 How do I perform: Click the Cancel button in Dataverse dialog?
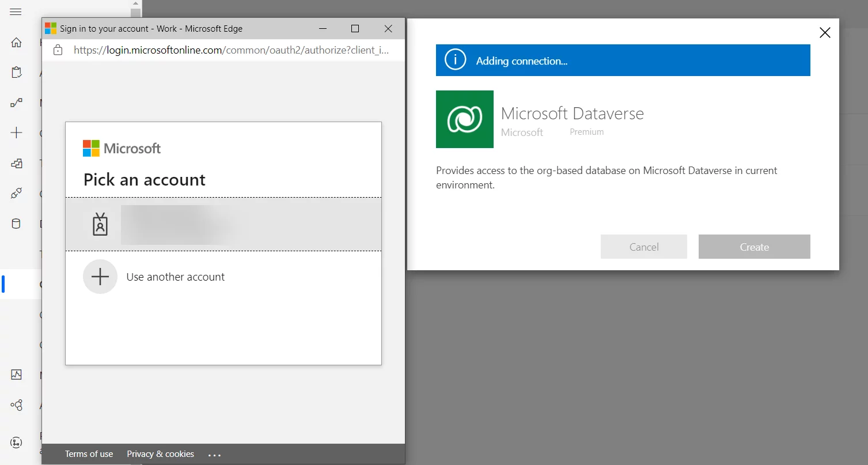[x=644, y=247]
